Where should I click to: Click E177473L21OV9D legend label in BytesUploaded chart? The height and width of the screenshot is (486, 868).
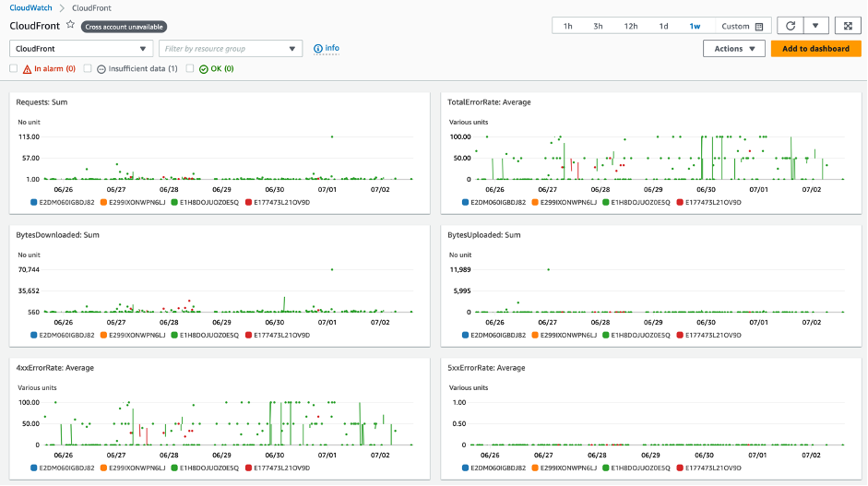coord(713,336)
